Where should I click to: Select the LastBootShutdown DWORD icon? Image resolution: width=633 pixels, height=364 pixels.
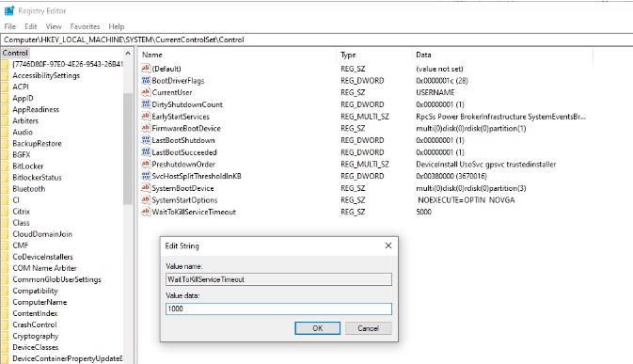pyautogui.click(x=146, y=140)
